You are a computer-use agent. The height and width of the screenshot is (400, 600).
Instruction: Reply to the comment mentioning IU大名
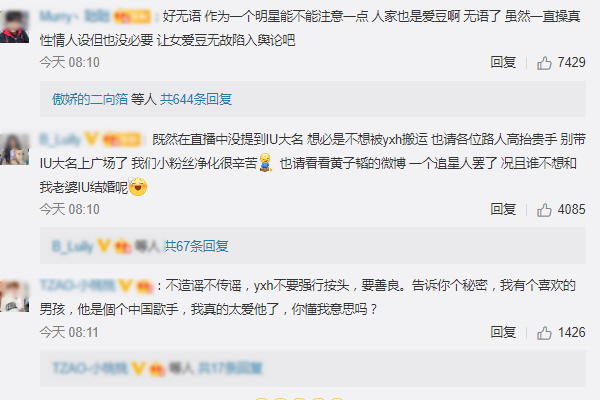pos(503,209)
